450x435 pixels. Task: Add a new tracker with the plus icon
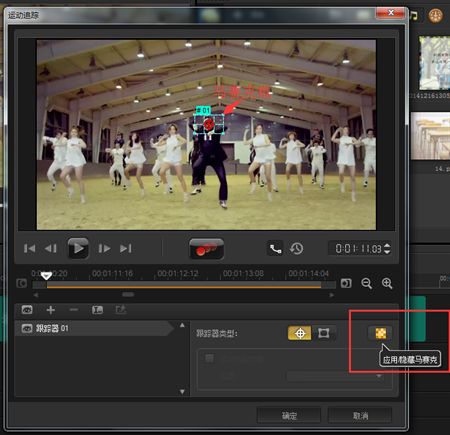[x=51, y=310]
